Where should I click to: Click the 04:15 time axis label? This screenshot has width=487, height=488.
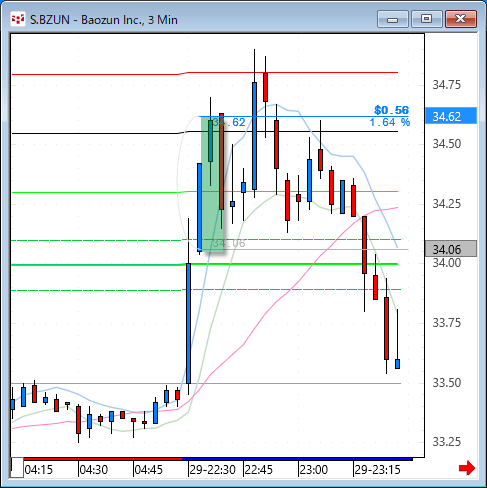pos(39,470)
